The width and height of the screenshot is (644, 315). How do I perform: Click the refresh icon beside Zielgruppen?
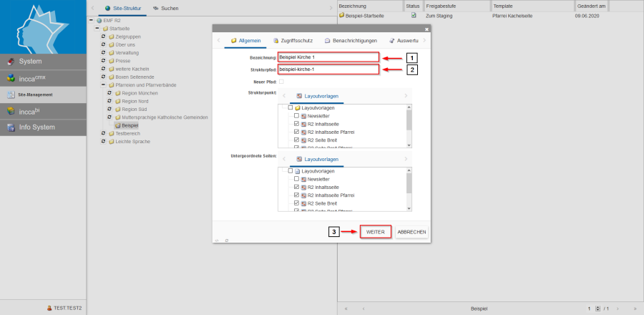point(103,36)
